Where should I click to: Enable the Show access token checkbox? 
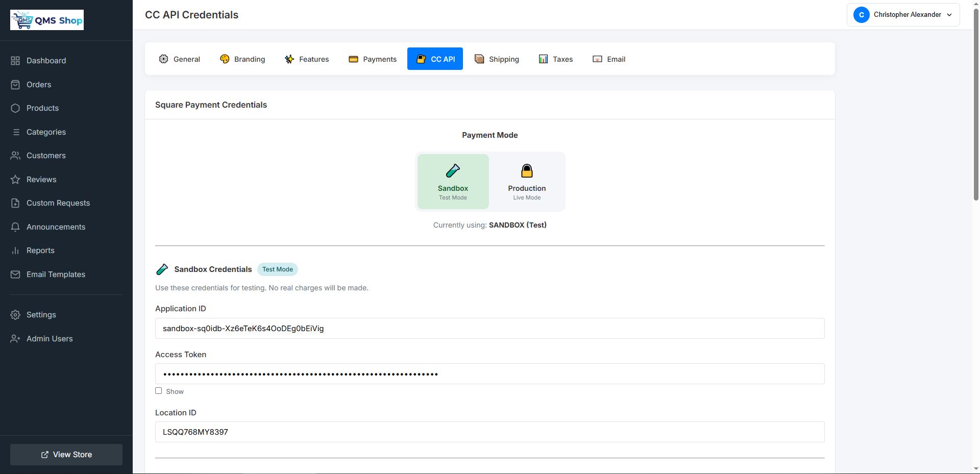pos(158,391)
